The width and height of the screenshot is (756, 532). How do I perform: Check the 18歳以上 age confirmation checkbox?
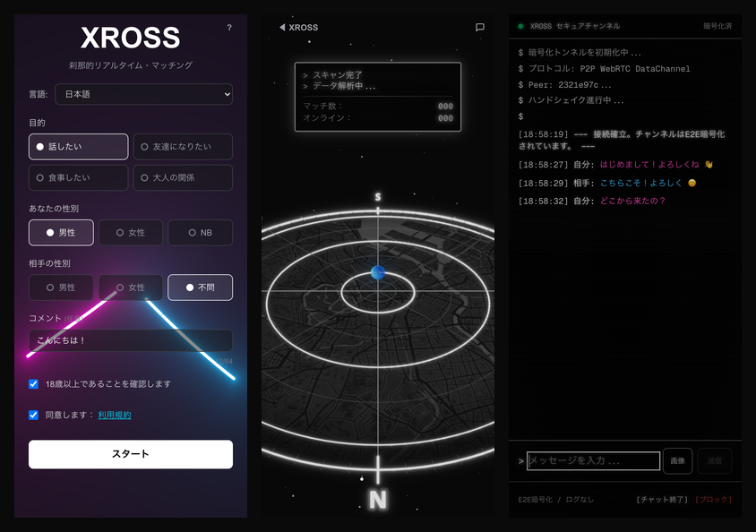[x=33, y=383]
